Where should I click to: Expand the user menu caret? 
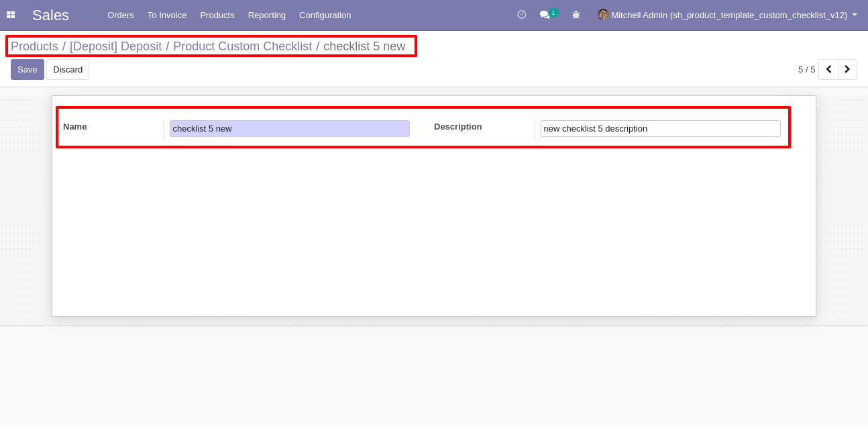point(855,15)
